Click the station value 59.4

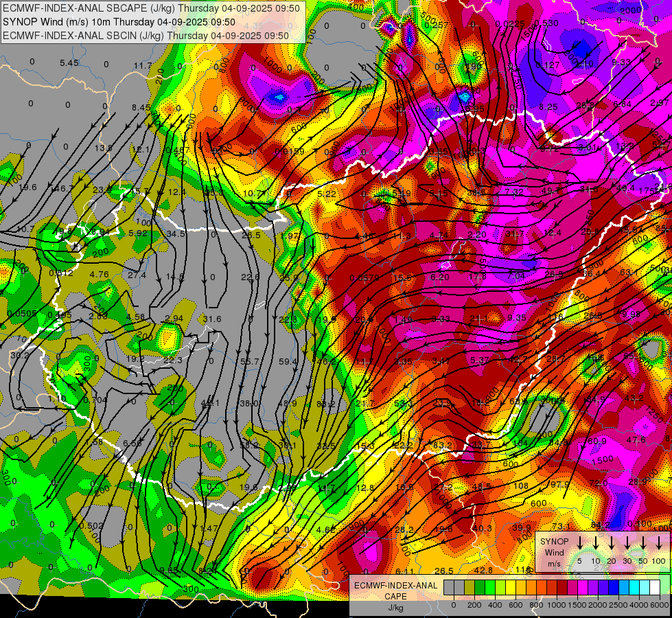pos(288,362)
